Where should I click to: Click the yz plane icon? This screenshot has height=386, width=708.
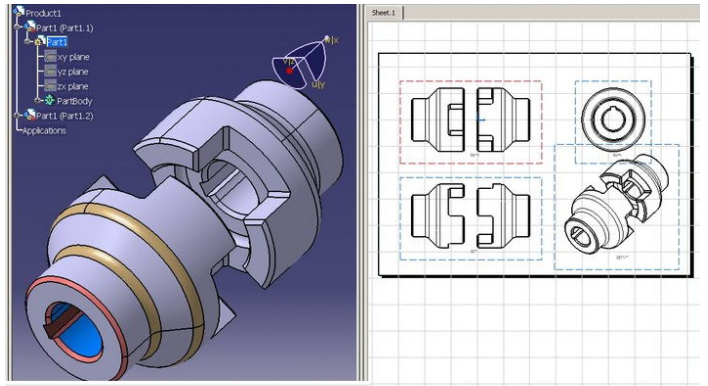click(x=51, y=71)
